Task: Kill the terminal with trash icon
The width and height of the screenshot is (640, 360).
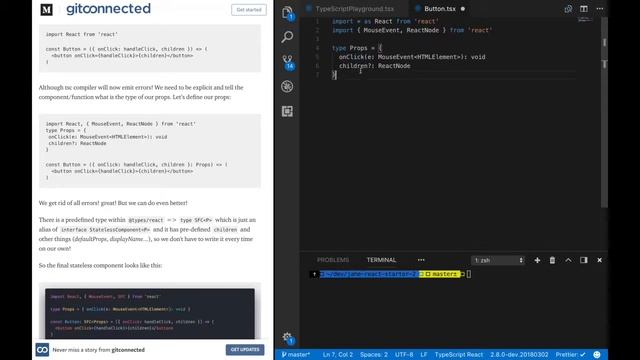Action: pos(552,260)
